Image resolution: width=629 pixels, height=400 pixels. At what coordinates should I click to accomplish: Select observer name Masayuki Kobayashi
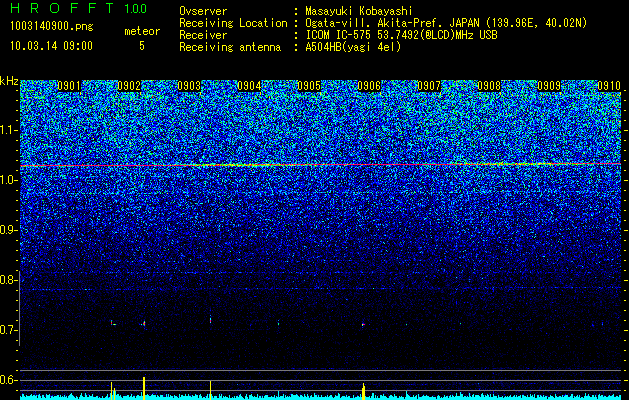(x=359, y=11)
